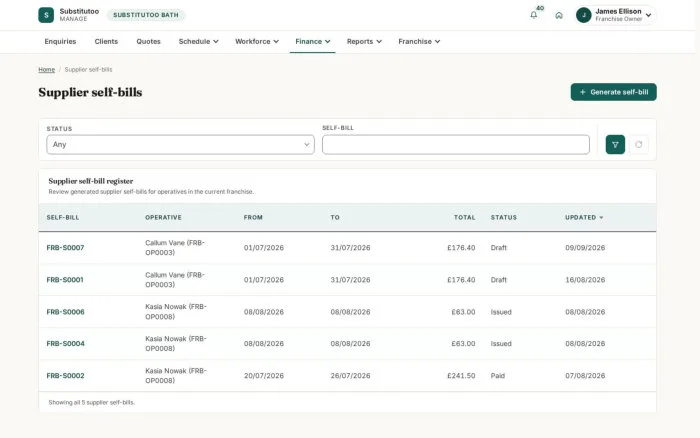
Task: Open the Workforce menu
Action: [x=257, y=42]
